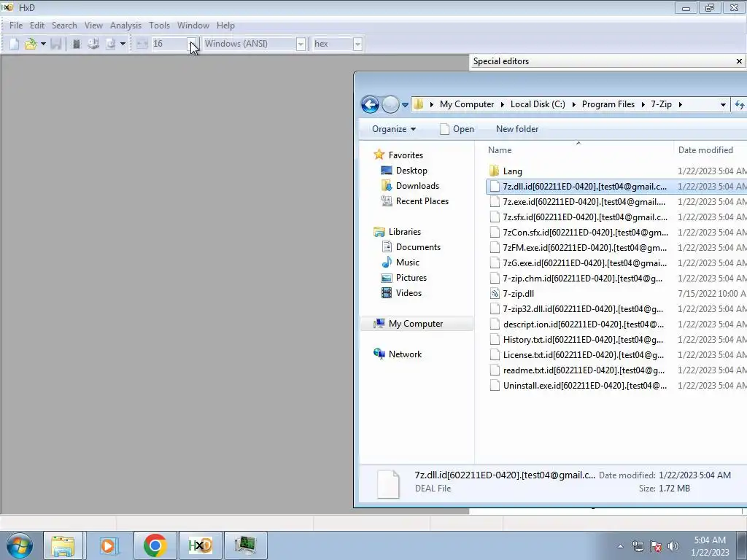This screenshot has width=747, height=560.
Task: Click the Open disk icon in HxD toolbar
Action: click(93, 44)
